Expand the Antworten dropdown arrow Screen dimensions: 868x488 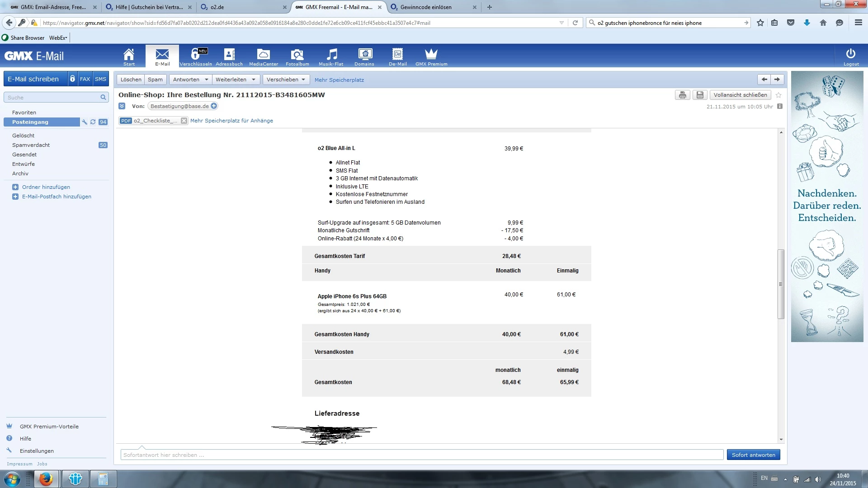click(206, 80)
